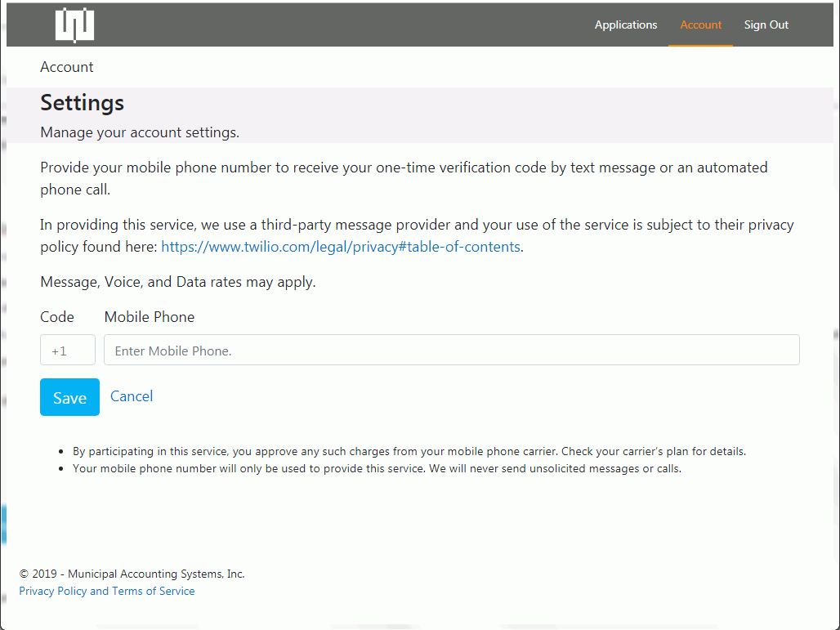Click 'Message, Voice, and Data rates' notice
840x630 pixels.
click(178, 282)
